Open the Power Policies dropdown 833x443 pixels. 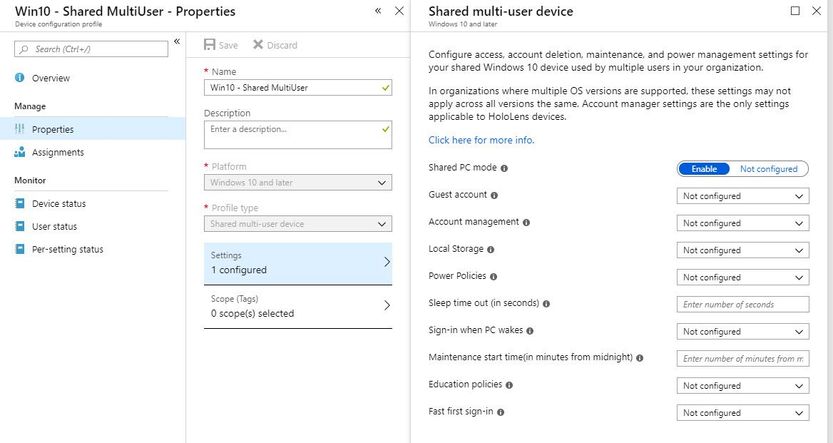pos(743,277)
